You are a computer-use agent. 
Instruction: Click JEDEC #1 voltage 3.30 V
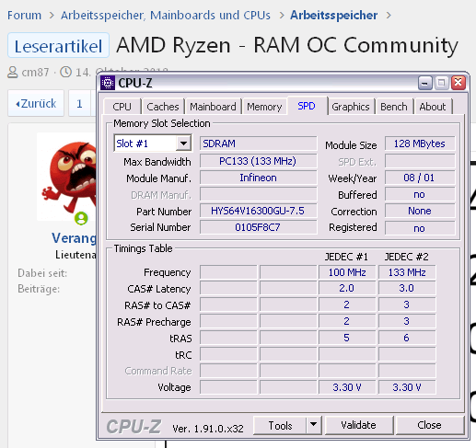pyautogui.click(x=347, y=387)
